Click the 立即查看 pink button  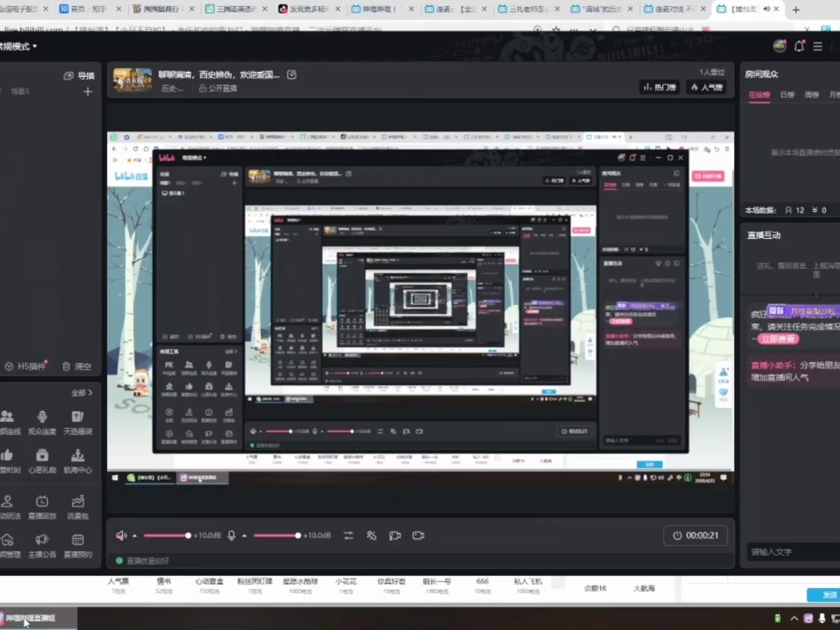(779, 339)
